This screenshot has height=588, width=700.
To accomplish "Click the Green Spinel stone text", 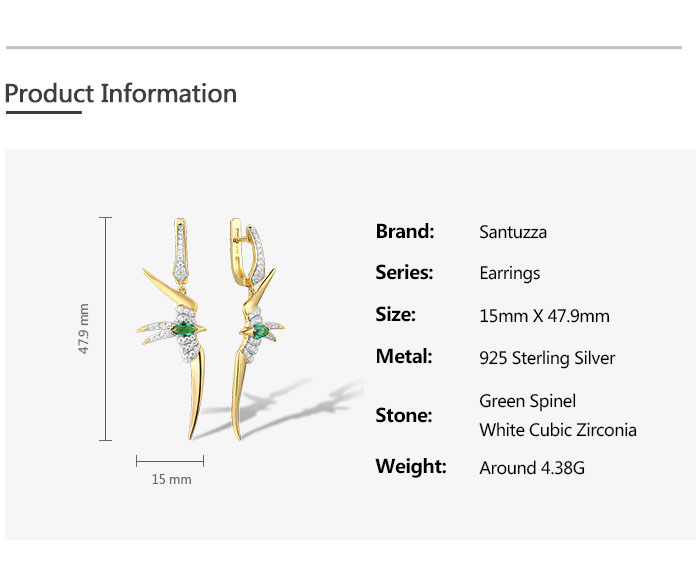I will [528, 401].
